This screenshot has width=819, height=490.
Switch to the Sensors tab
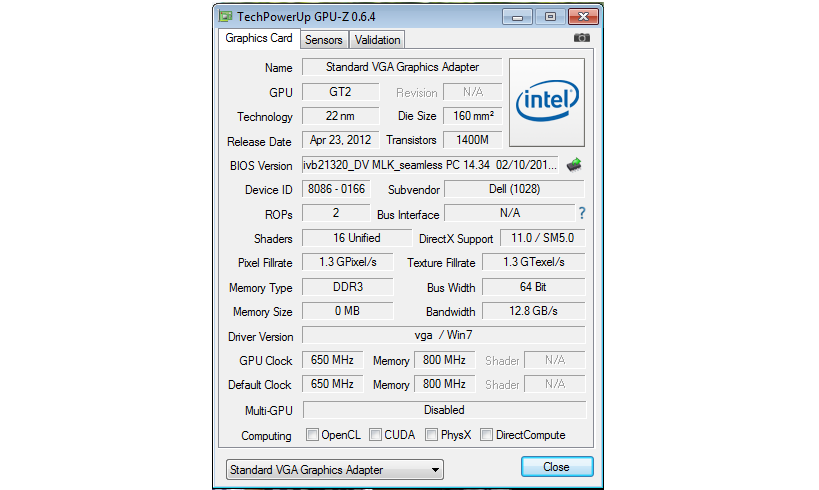tap(323, 40)
